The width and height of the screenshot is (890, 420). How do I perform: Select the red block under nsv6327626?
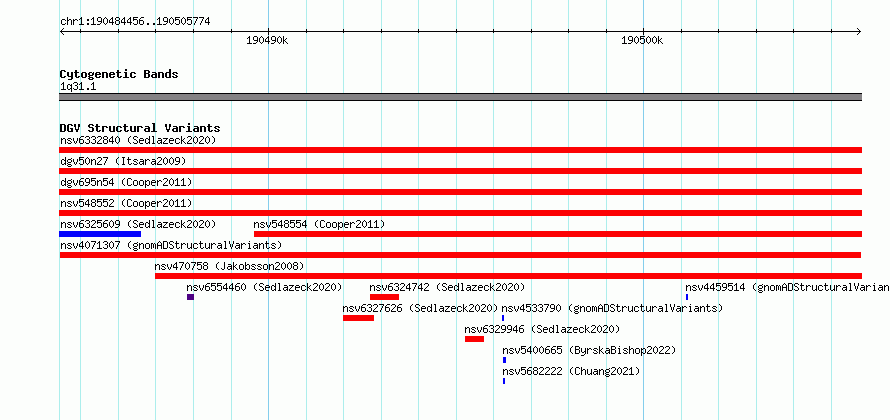point(358,318)
